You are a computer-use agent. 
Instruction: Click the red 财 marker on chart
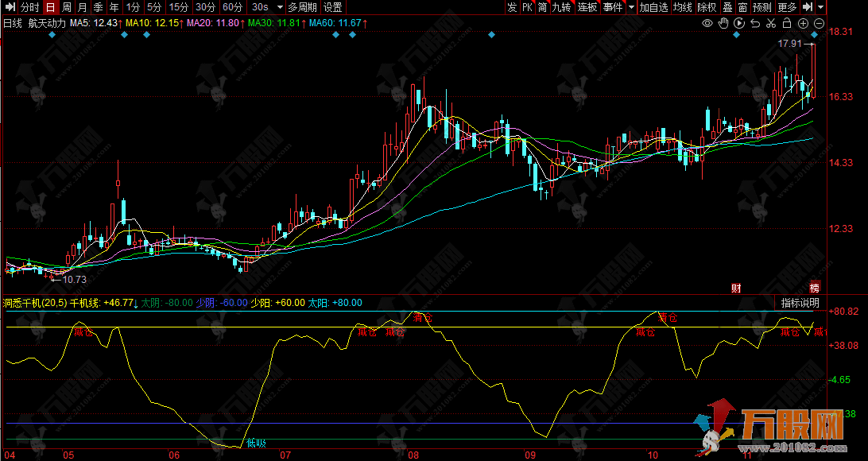tap(736, 288)
